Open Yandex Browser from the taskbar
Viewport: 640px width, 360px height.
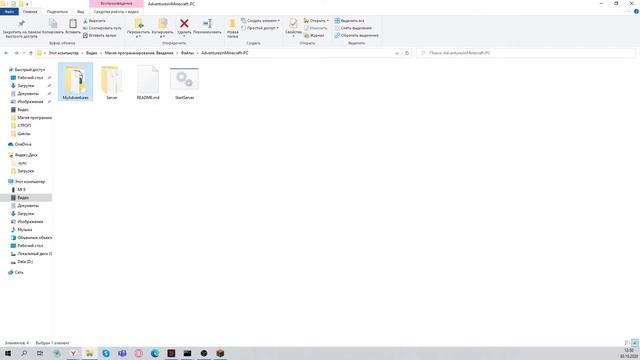click(73, 353)
